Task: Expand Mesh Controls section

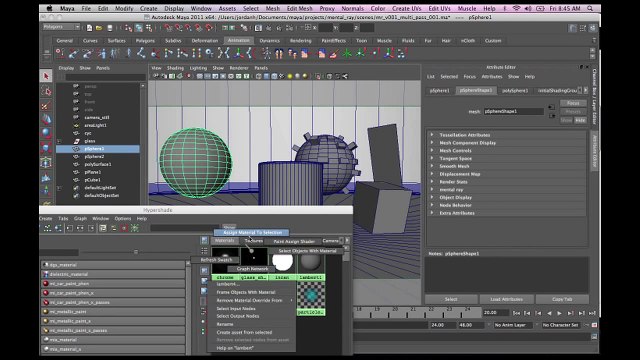Action: pos(432,150)
